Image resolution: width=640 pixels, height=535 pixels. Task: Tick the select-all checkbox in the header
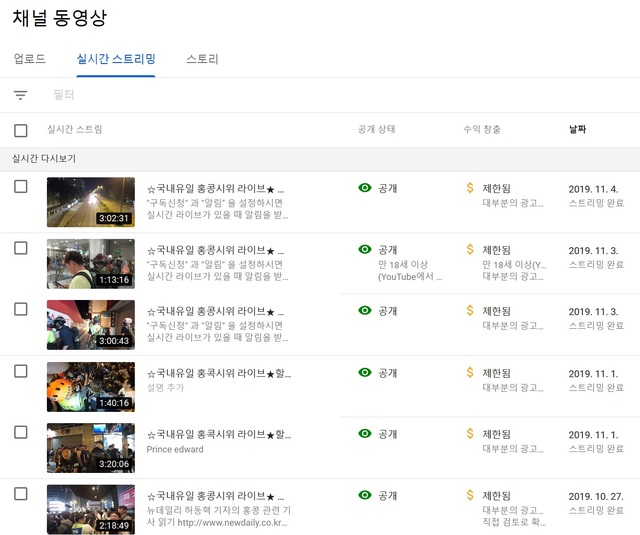(x=21, y=131)
